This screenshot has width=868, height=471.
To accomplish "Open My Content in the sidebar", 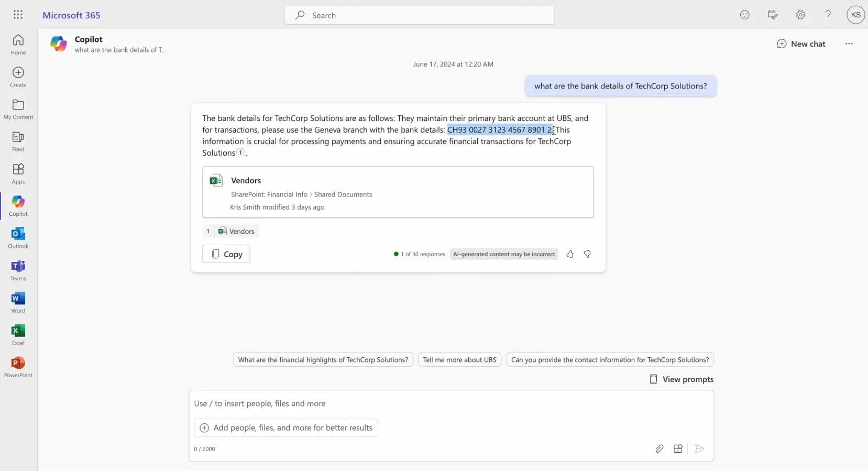I will pyautogui.click(x=18, y=109).
